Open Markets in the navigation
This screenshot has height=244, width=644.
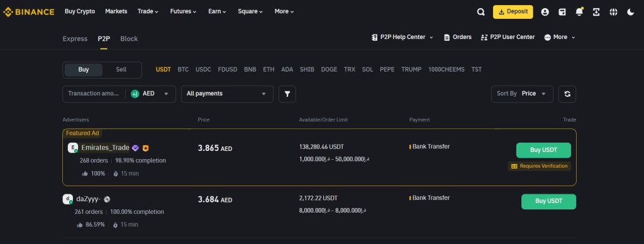tap(116, 11)
